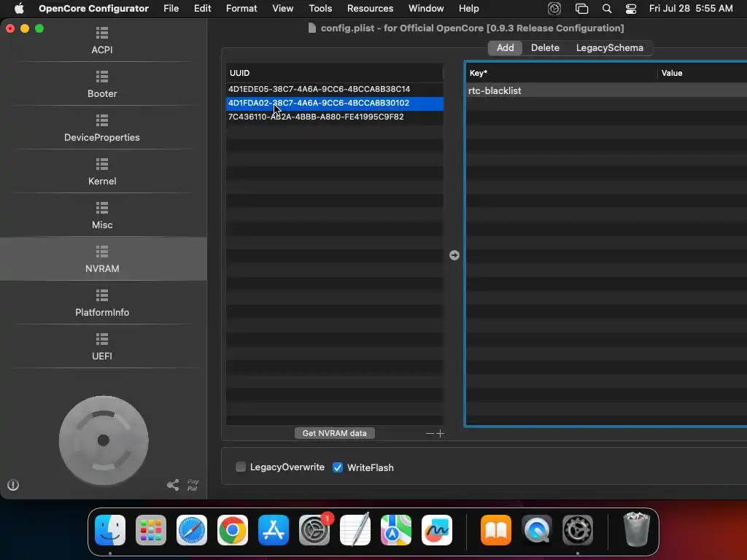Screen dimensions: 747x560
Task: Open the Kernel section
Action: coord(102,172)
